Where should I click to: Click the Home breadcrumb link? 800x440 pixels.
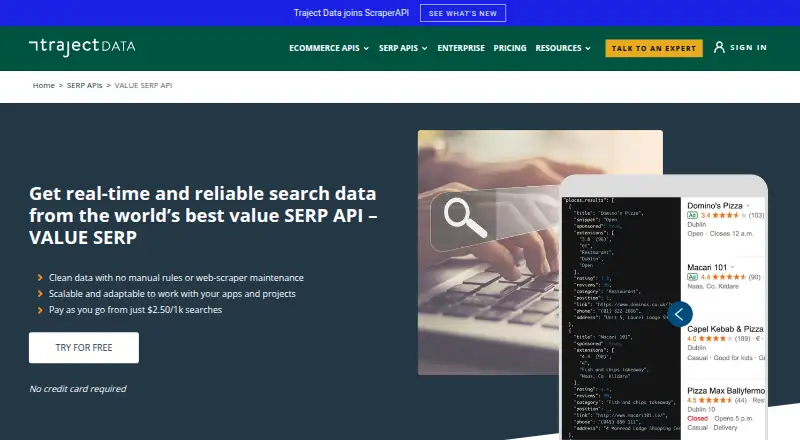[x=43, y=85]
